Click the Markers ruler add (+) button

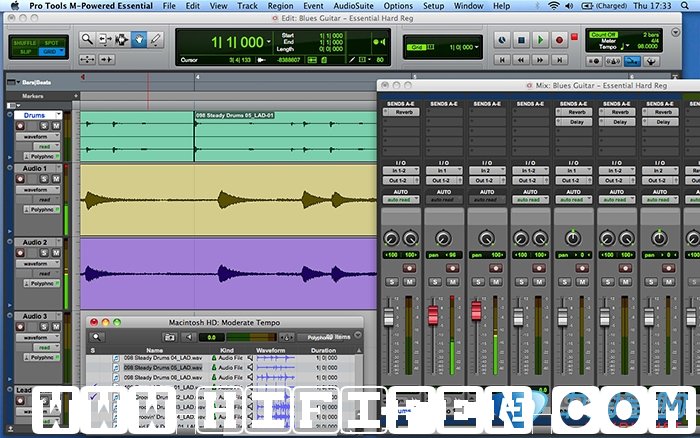[76, 96]
